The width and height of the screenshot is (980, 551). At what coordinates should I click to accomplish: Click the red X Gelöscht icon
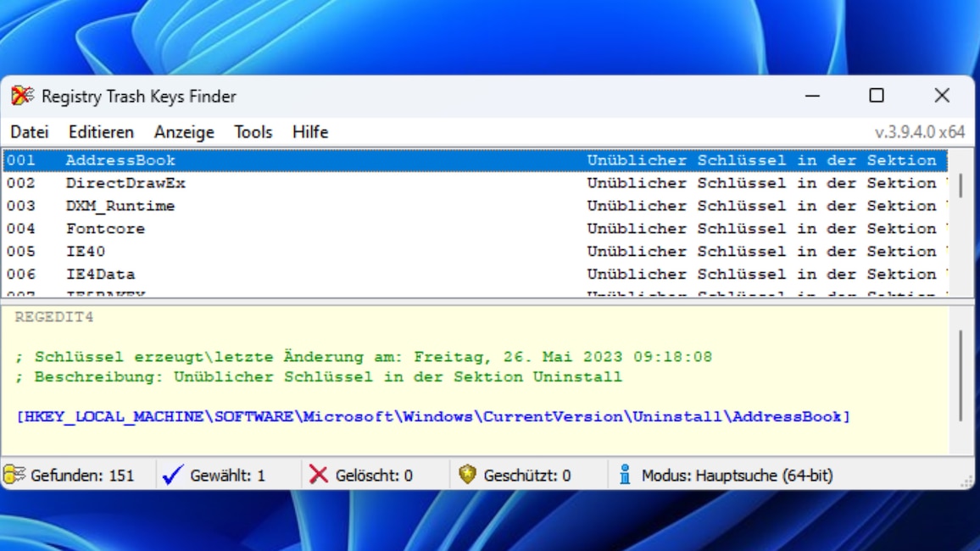tap(319, 475)
